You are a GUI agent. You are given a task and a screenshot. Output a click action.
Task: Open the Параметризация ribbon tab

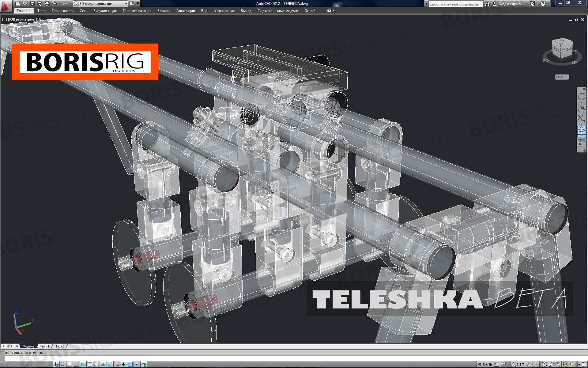[137, 11]
